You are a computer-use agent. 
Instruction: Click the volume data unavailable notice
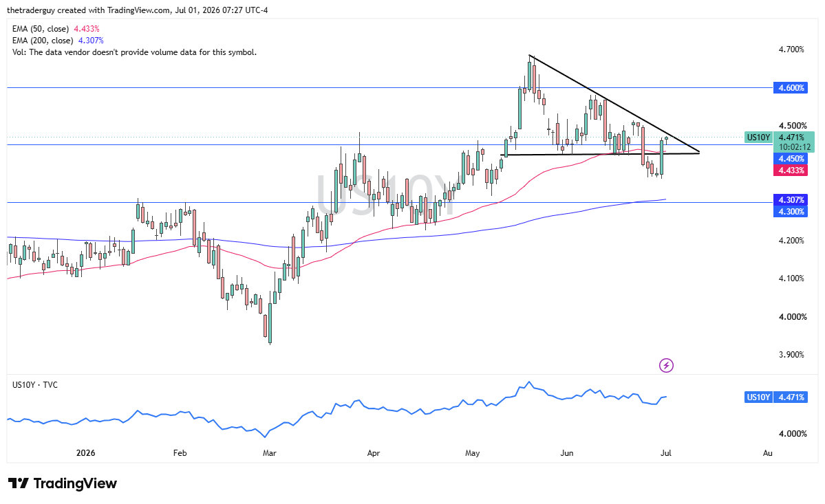click(x=134, y=52)
